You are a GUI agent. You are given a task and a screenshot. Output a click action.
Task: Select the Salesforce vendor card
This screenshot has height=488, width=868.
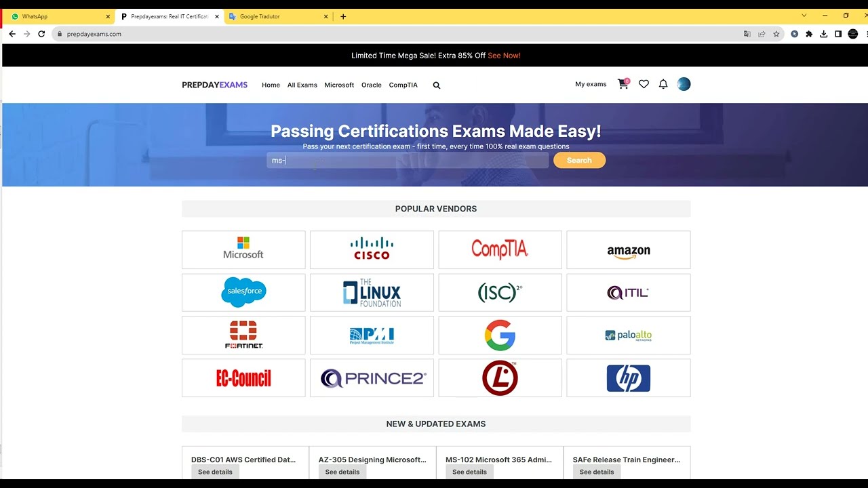[x=243, y=292]
